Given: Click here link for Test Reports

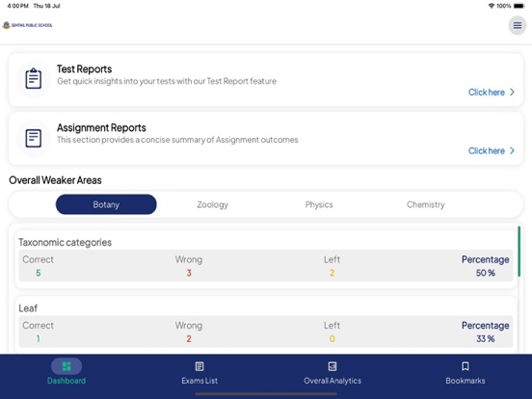Looking at the screenshot, I should click(487, 92).
